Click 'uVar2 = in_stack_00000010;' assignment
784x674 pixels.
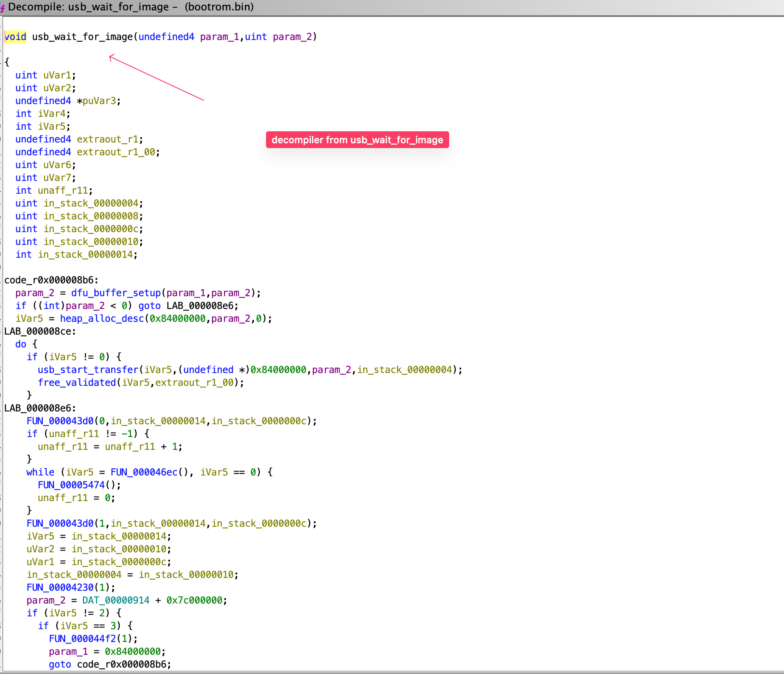(x=99, y=549)
